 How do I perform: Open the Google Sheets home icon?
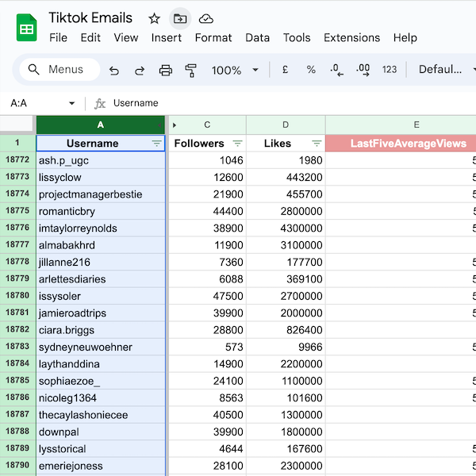click(27, 28)
